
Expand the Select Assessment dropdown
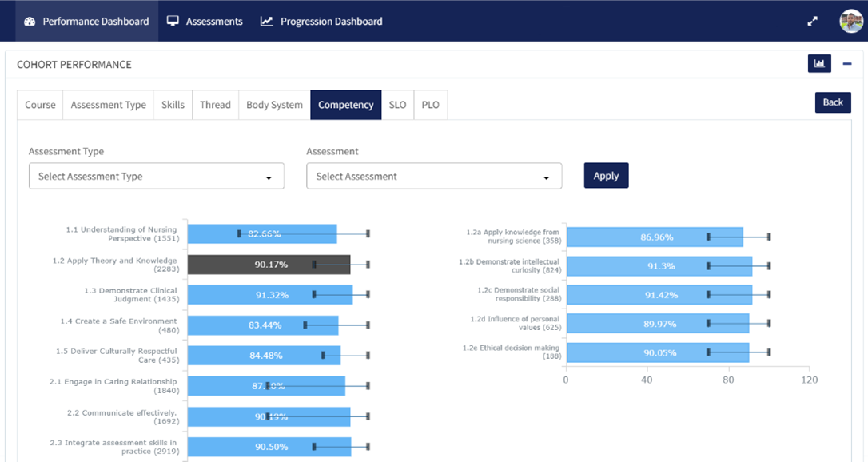point(434,177)
